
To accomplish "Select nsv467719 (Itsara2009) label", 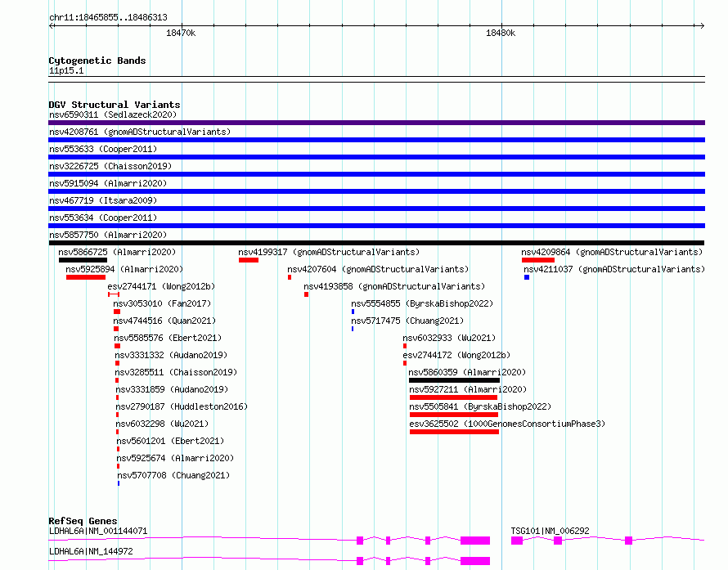I will (103, 200).
